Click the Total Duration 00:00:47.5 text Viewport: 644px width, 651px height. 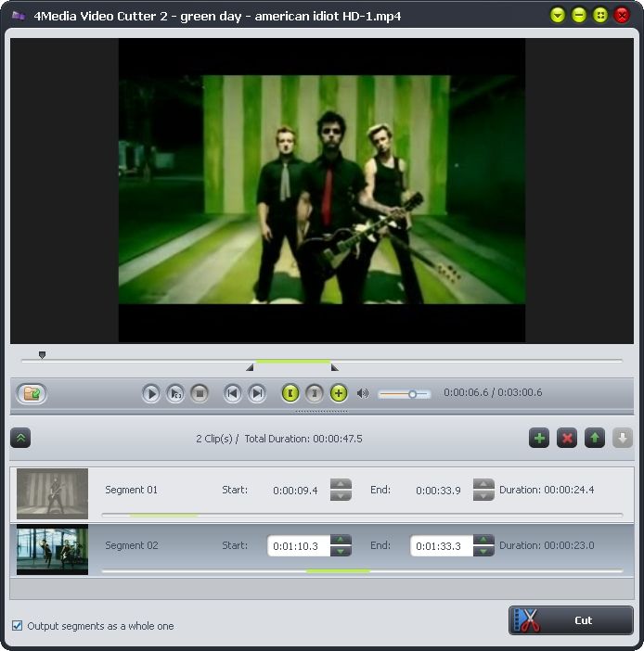tap(303, 439)
